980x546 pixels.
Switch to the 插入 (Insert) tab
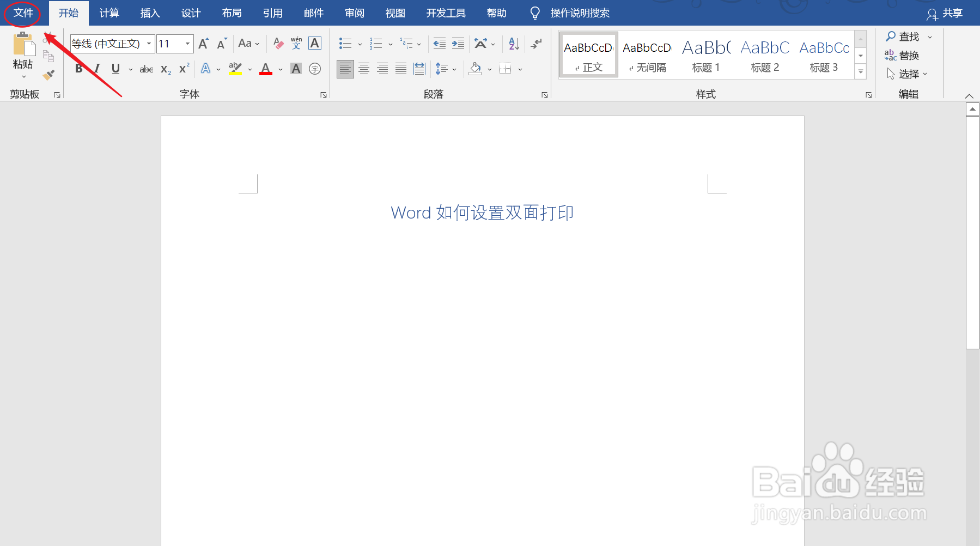pos(149,13)
